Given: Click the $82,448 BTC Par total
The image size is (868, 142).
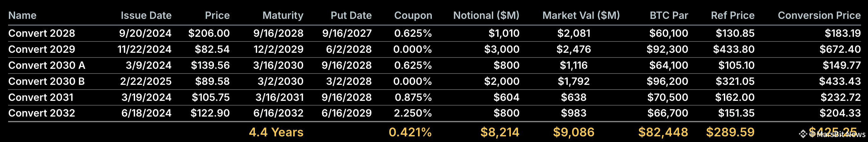Looking at the screenshot, I should (663, 132).
